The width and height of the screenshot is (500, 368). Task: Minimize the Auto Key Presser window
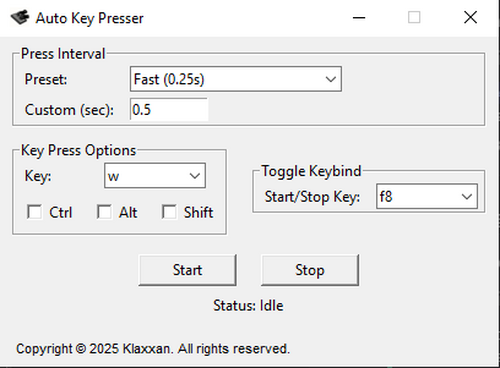[x=359, y=17]
